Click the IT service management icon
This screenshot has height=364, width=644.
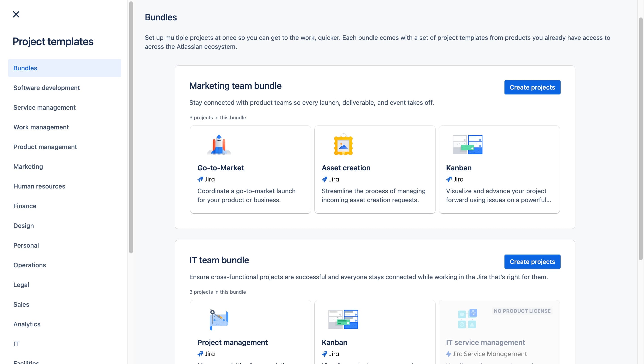467,319
